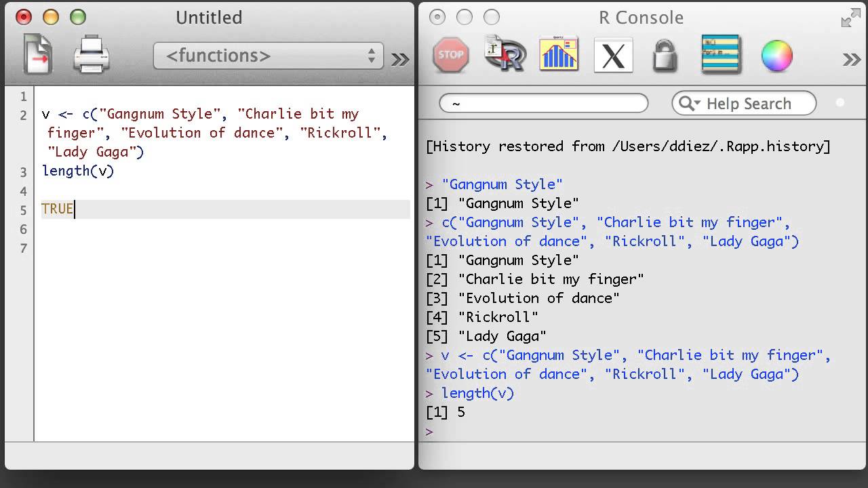This screenshot has width=868, height=488.
Task: Click the print icon in the editor toolbar
Action: (92, 55)
